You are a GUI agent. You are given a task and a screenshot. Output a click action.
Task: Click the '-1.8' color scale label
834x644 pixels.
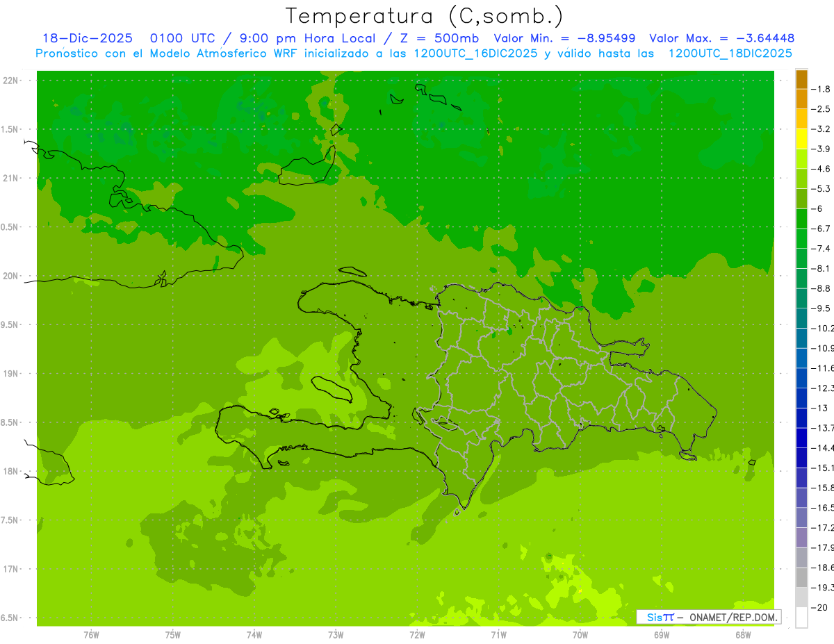[x=821, y=89]
